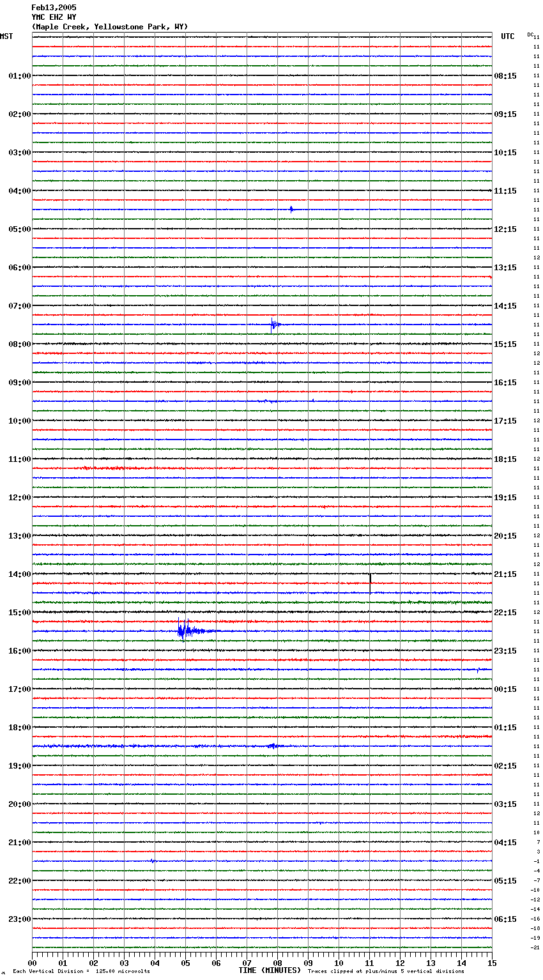543x980 pixels.
Task: Click minute-axis tick label 11 at bottom
Action: (x=369, y=963)
